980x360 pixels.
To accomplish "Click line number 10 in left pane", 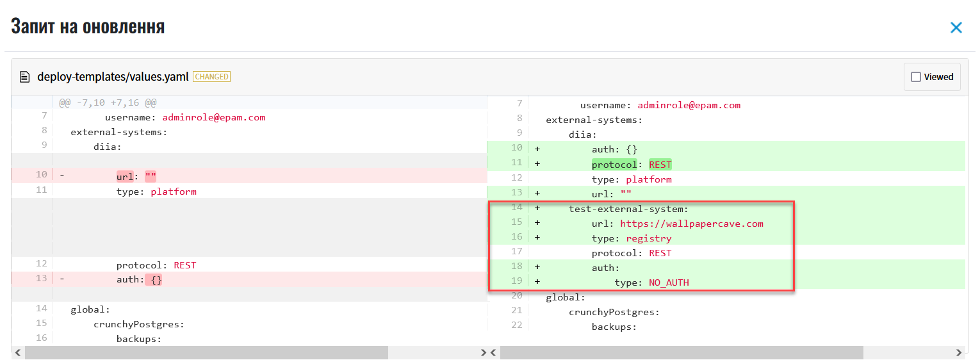I will (41, 174).
